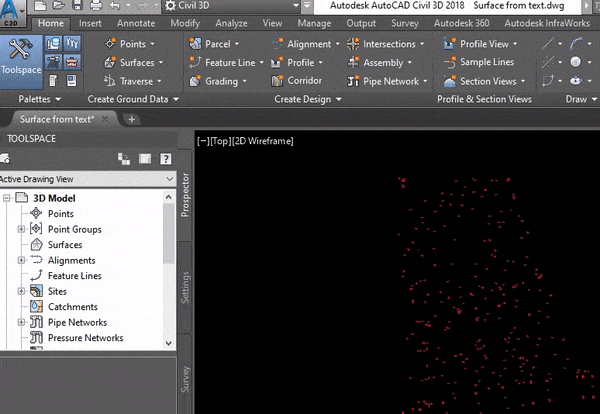Click the Sample Lines icon in ribbon
Image resolution: width=600 pixels, height=414 pixels.
tap(450, 62)
